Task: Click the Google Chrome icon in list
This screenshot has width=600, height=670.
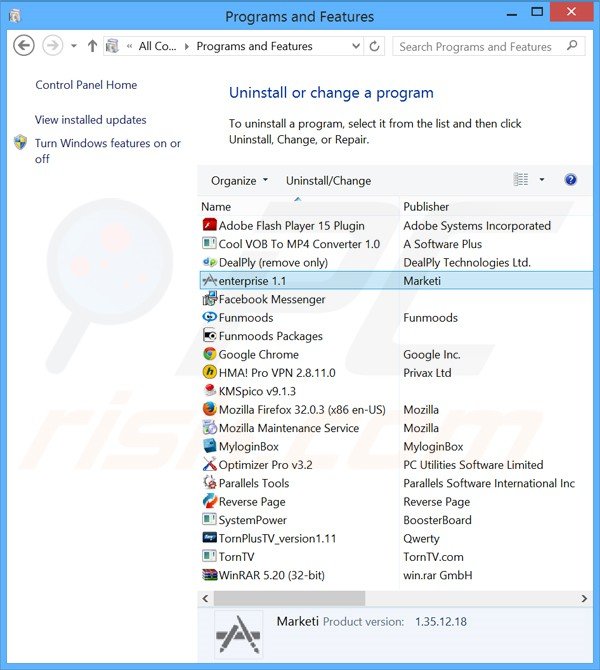Action: [x=209, y=354]
